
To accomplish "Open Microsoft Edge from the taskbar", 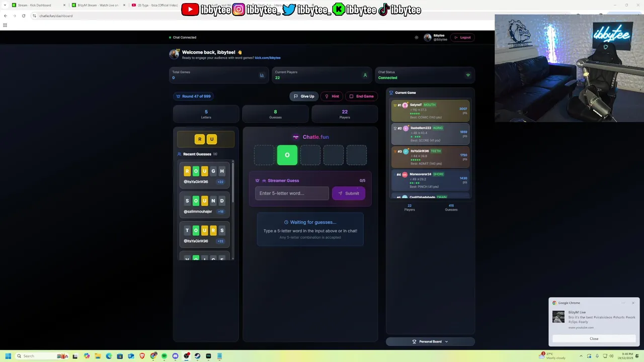I will point(109,356).
